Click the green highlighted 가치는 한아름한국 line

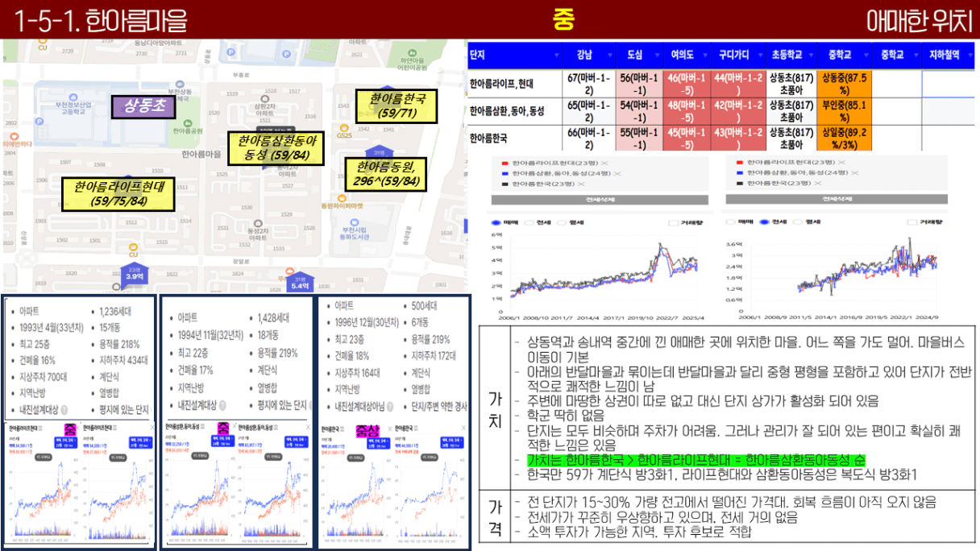click(x=696, y=460)
